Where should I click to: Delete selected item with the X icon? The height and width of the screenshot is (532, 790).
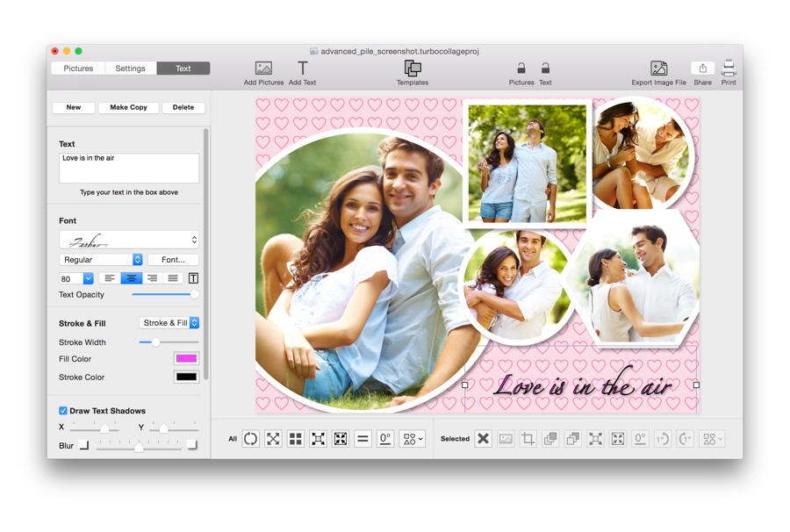[483, 439]
